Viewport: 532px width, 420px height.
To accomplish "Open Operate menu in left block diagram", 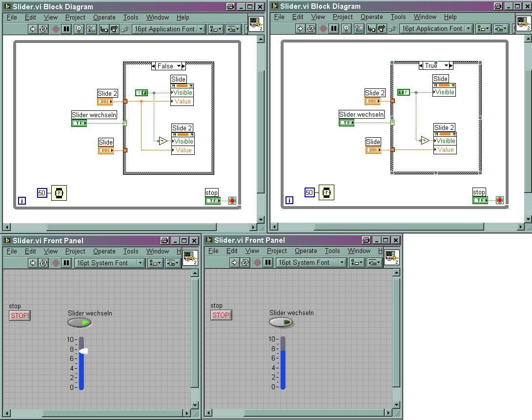I will tap(104, 17).
